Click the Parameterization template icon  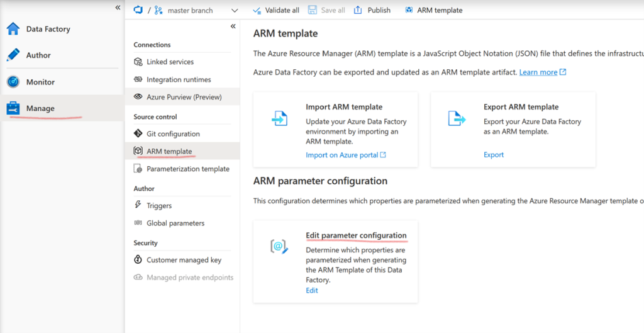pos(138,169)
